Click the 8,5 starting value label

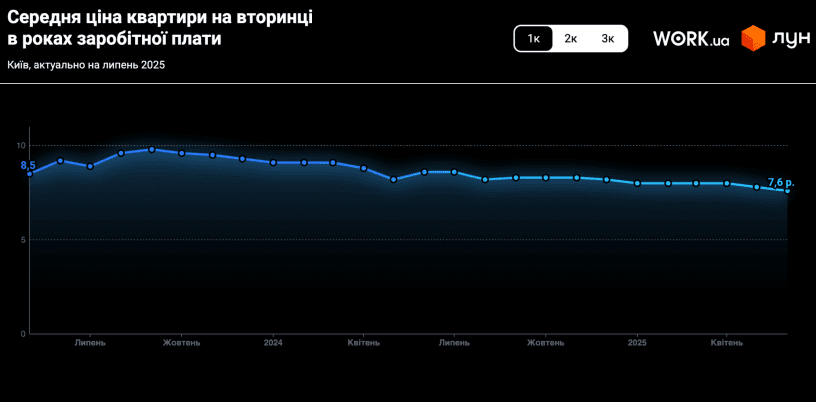pos(28,165)
